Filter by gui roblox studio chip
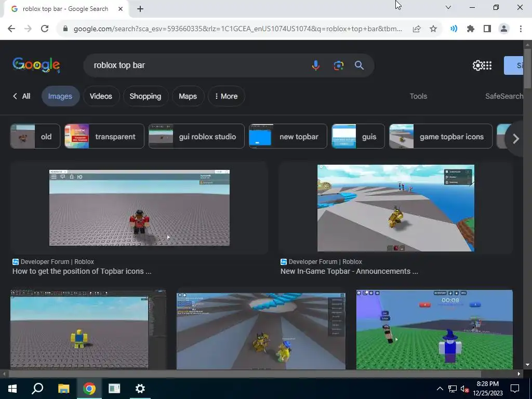Viewport: 532px width, 399px height. (x=196, y=137)
